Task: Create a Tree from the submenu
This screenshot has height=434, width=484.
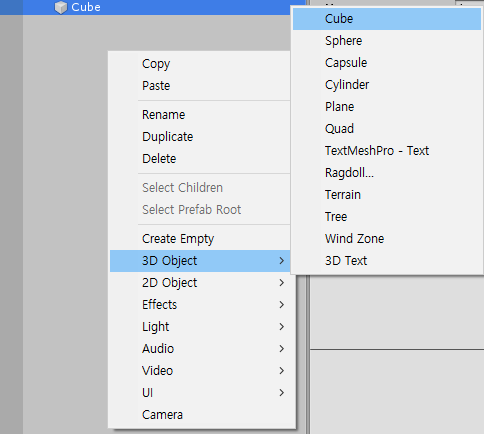Action: pos(387,217)
